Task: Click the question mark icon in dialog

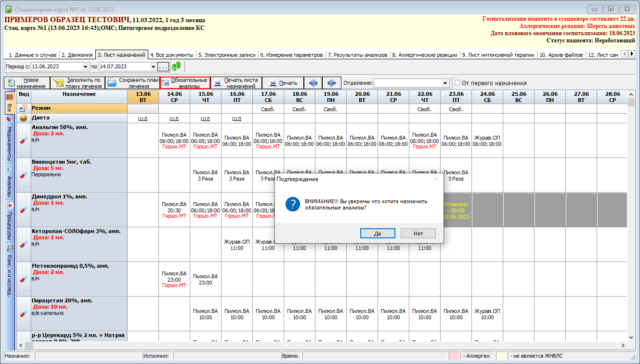Action: point(293,204)
